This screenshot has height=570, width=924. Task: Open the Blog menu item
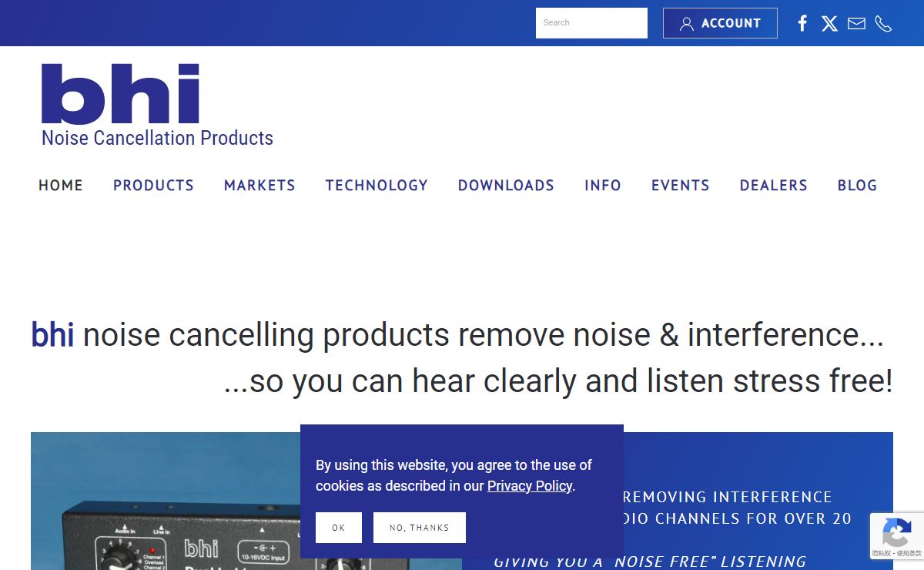(858, 185)
